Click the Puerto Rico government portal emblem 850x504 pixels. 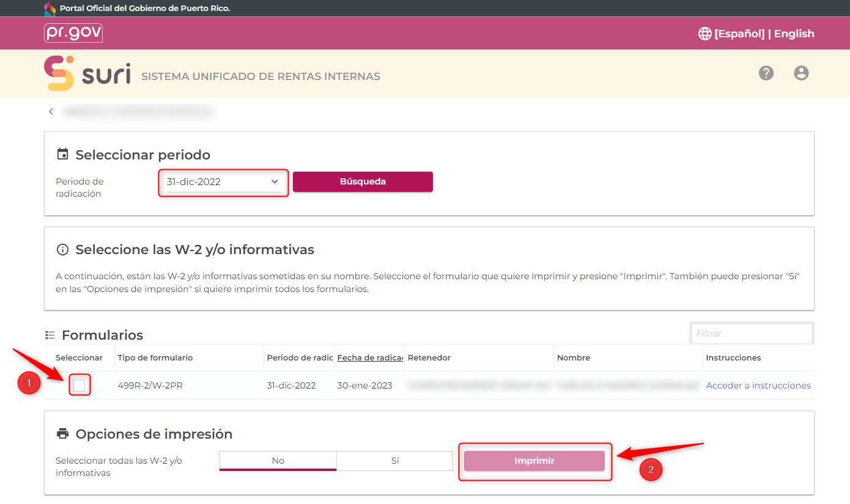pos(50,9)
